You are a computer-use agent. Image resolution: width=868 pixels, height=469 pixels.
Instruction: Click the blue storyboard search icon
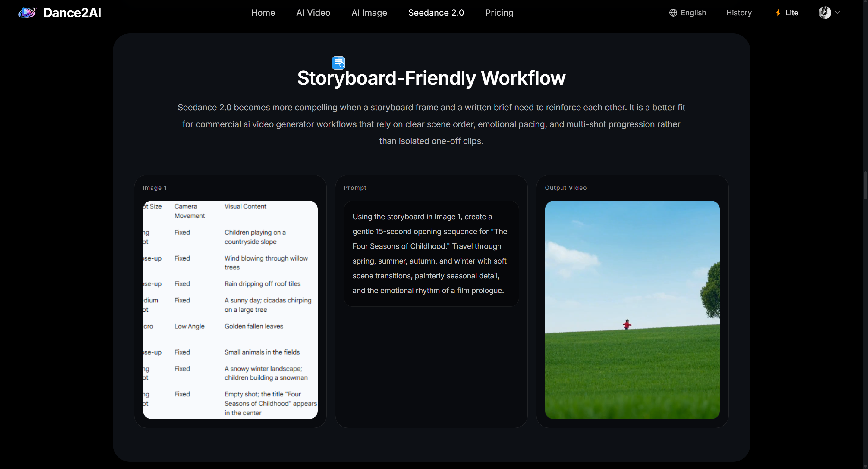click(x=338, y=63)
